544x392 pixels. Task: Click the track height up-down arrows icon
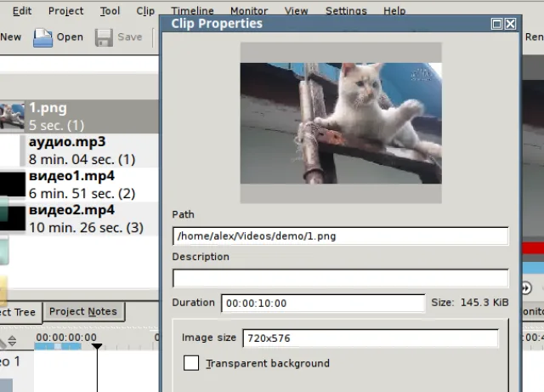tap(12, 341)
